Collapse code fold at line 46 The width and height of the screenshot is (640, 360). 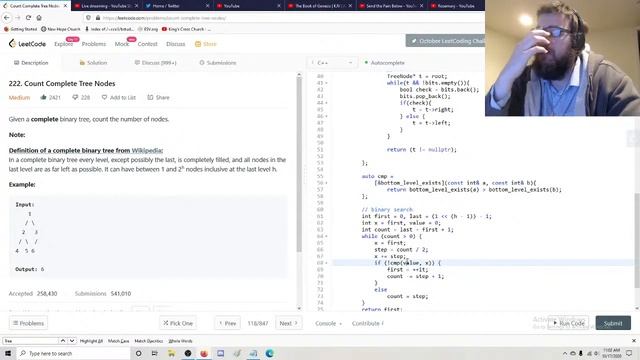(x=326, y=116)
